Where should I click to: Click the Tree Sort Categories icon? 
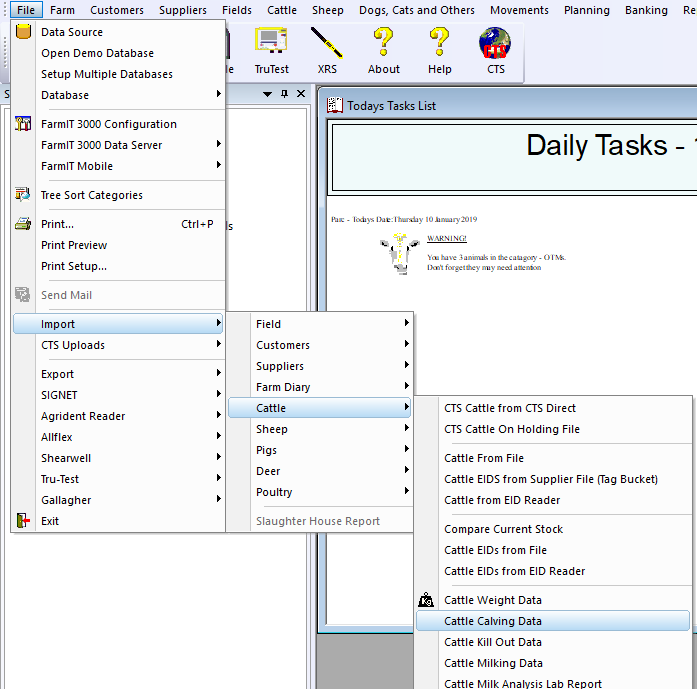[x=23, y=194]
